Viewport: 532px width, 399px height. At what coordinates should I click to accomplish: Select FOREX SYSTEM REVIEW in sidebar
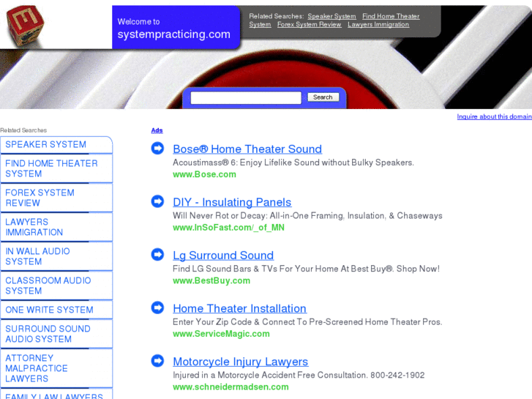coord(56,198)
